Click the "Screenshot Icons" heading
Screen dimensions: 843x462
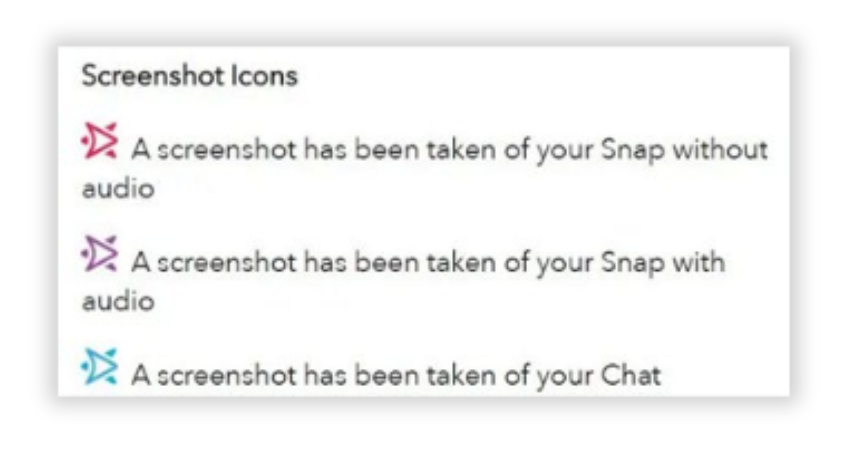pos(189,77)
